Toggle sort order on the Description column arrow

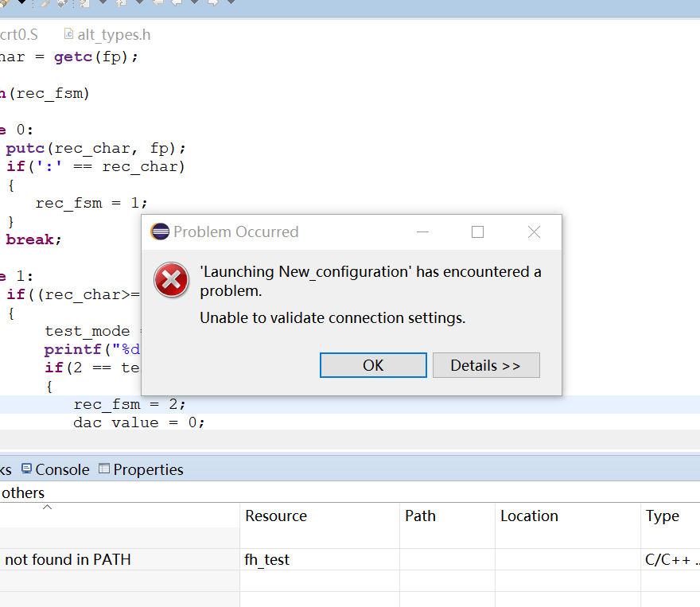(47, 507)
